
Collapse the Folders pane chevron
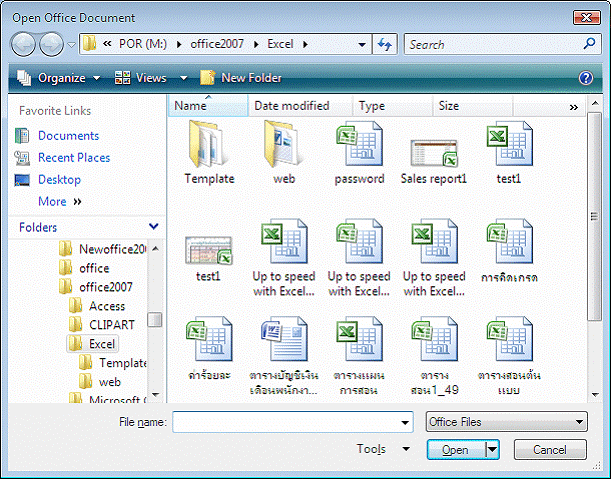[x=154, y=226]
